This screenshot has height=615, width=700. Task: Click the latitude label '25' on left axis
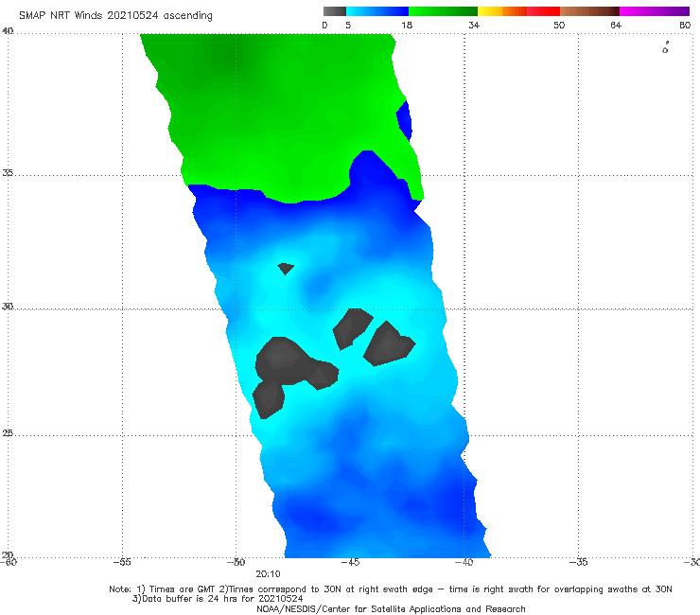(8, 432)
